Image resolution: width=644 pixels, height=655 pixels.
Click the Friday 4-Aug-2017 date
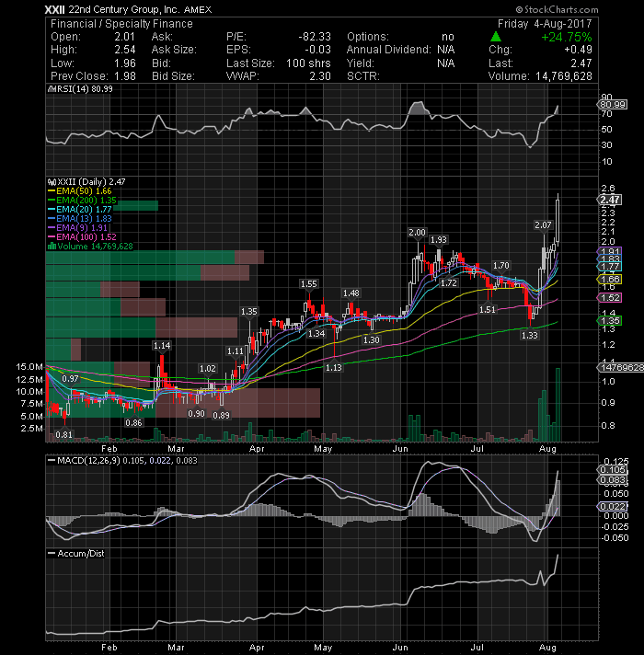(x=545, y=24)
